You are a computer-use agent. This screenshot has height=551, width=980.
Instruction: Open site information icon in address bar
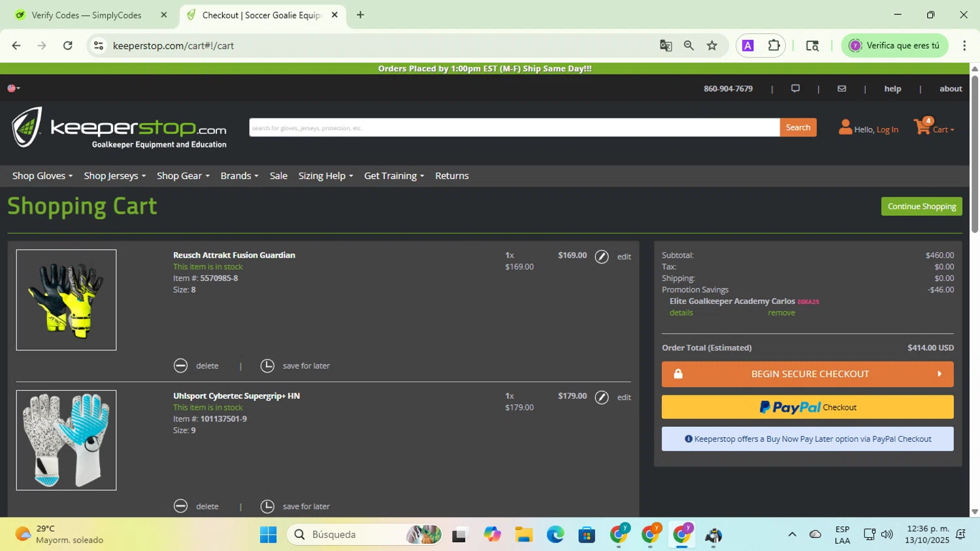99,46
